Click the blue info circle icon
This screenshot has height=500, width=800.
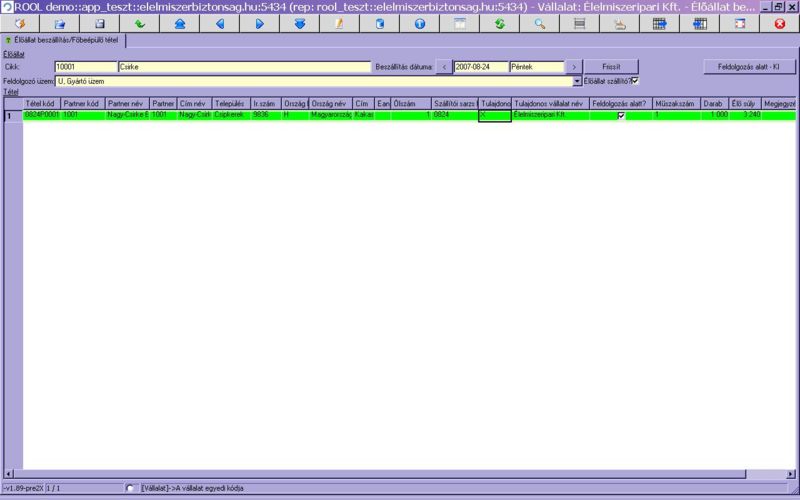[419, 23]
